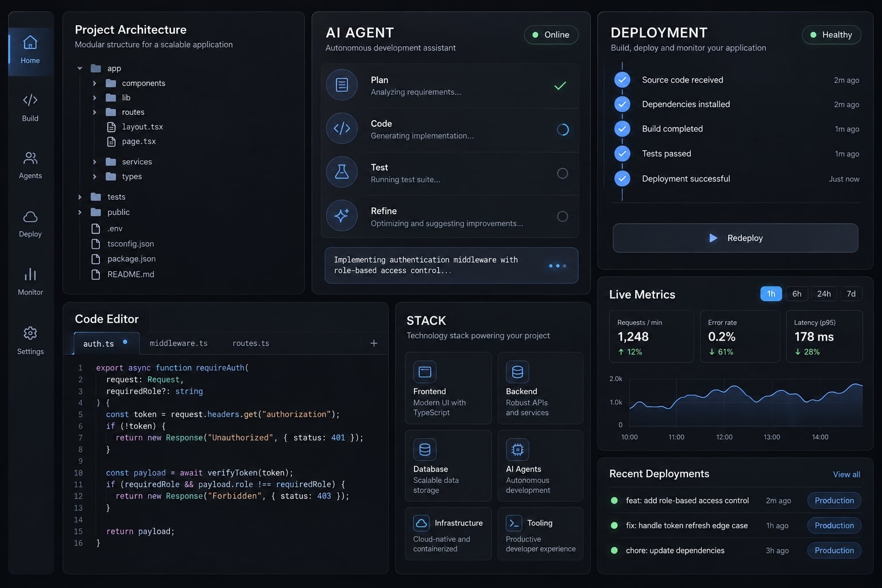Open the Deploy cloud sidebar icon
The width and height of the screenshot is (882, 588).
point(30,216)
